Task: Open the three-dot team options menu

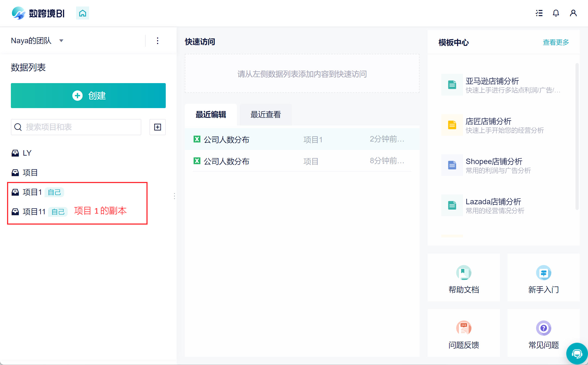Action: point(158,41)
